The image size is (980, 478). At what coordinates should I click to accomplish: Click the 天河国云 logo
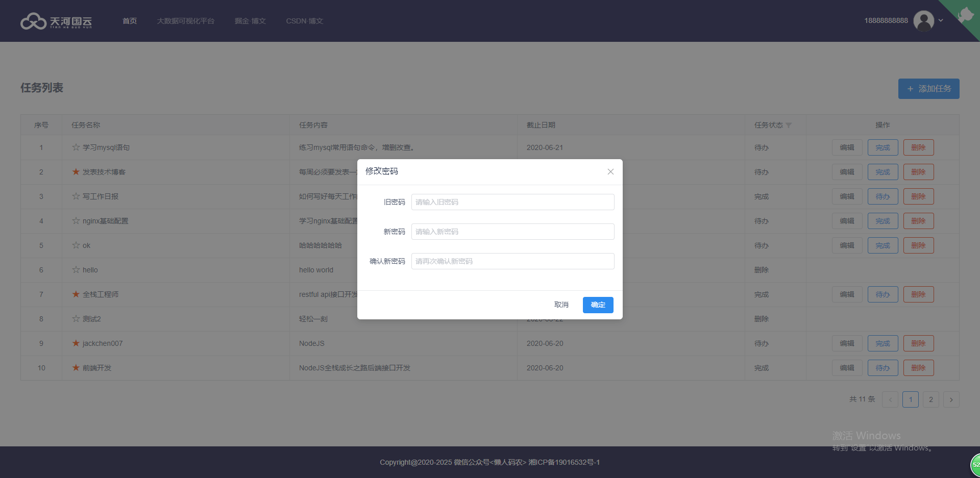tap(56, 21)
